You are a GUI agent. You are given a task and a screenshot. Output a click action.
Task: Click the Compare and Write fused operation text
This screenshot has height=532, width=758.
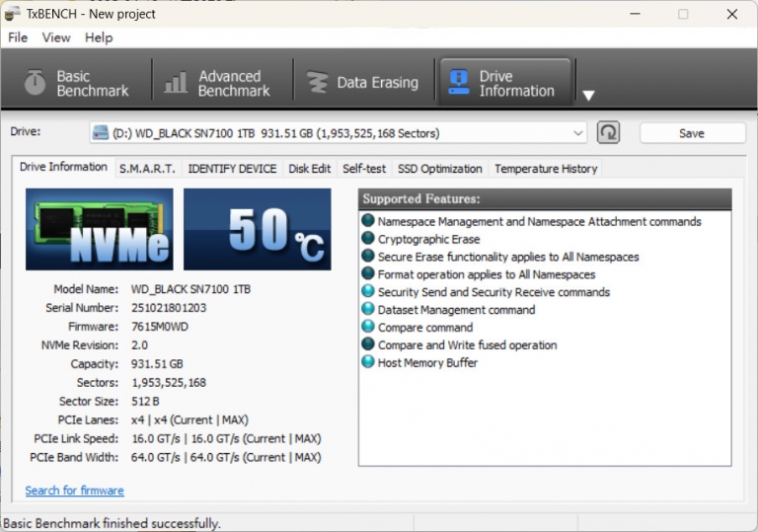click(x=468, y=345)
